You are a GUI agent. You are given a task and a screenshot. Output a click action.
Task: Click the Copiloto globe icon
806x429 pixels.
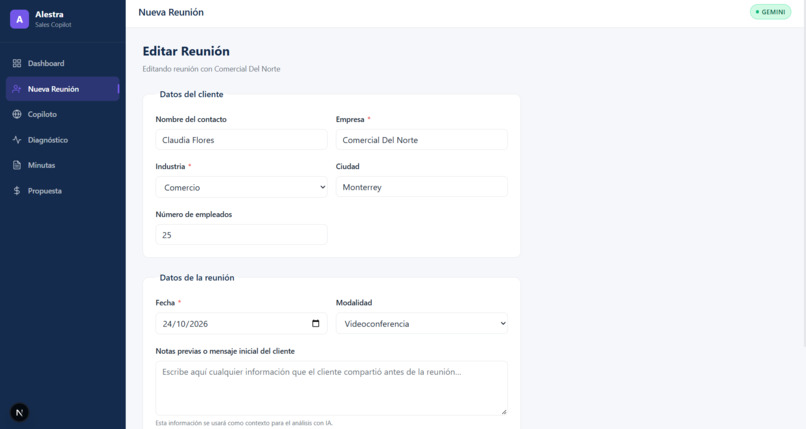pyautogui.click(x=17, y=114)
